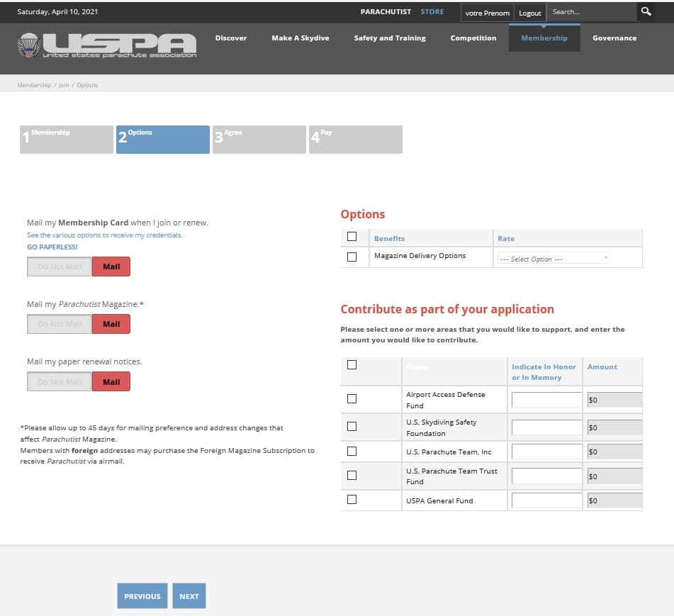The height and width of the screenshot is (616, 674).
Task: Select Mail for Parachutist Magazine
Action: (111, 324)
